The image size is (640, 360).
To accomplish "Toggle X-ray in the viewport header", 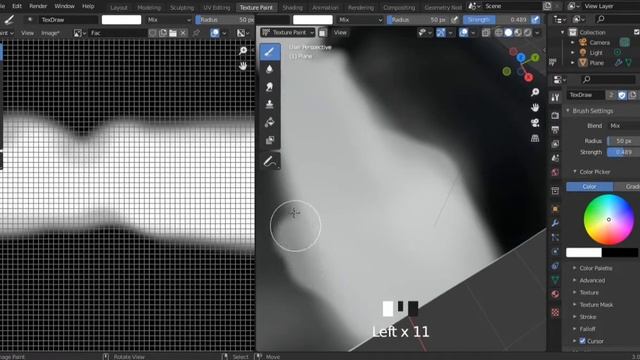I will tap(486, 33).
